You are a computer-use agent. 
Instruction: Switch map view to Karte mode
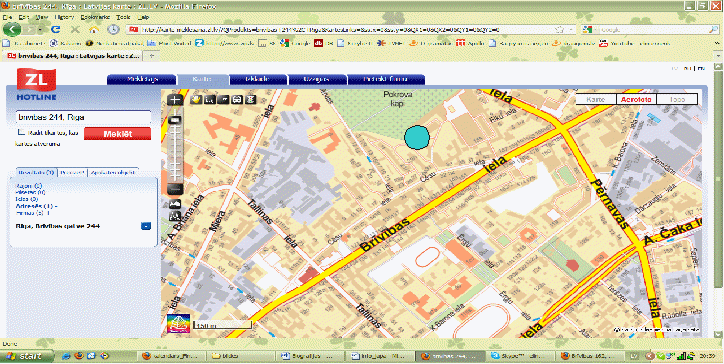pos(596,99)
